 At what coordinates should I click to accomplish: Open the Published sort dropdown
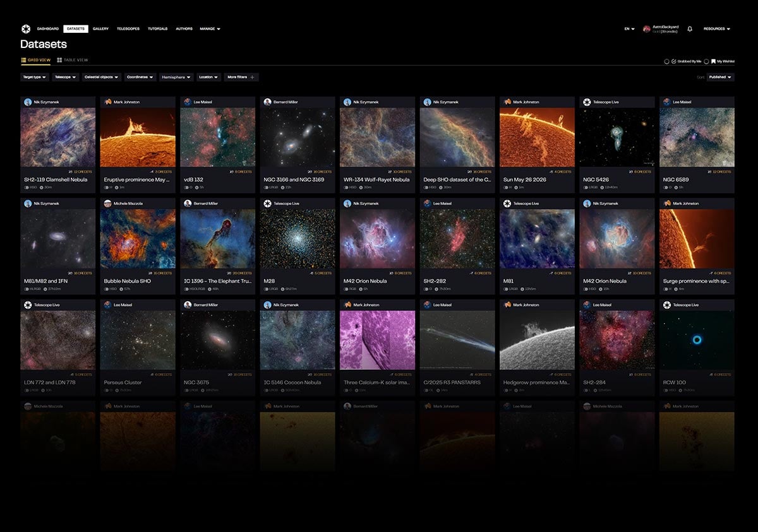tap(720, 77)
